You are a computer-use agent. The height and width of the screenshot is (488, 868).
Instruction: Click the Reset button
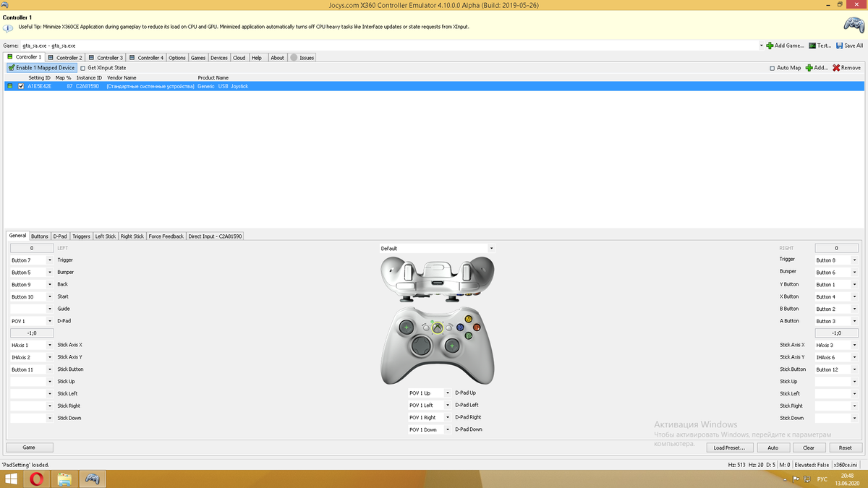tap(845, 448)
